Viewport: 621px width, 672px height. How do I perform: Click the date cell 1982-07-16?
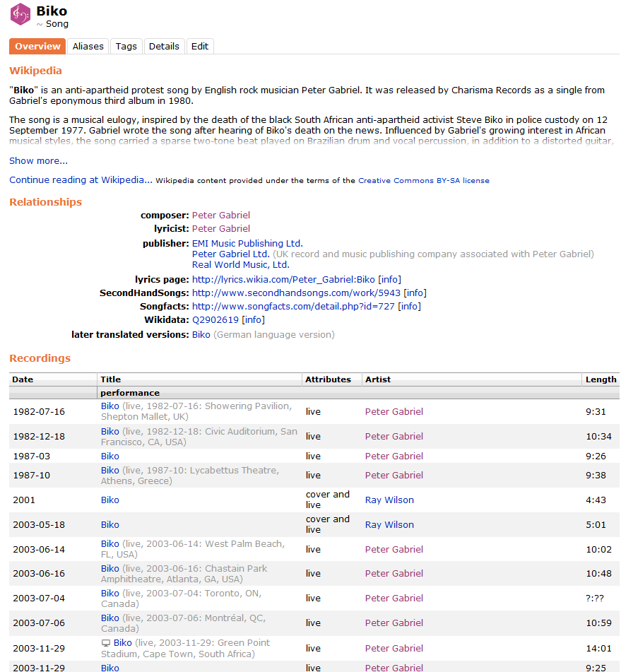click(39, 412)
